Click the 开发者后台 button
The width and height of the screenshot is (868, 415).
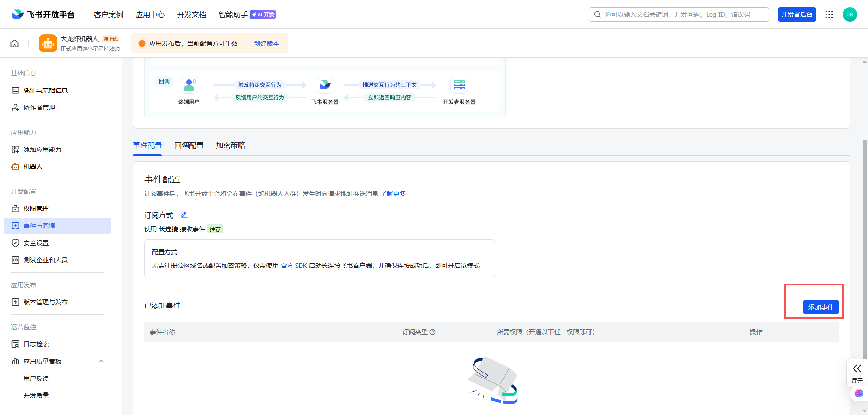click(x=797, y=14)
